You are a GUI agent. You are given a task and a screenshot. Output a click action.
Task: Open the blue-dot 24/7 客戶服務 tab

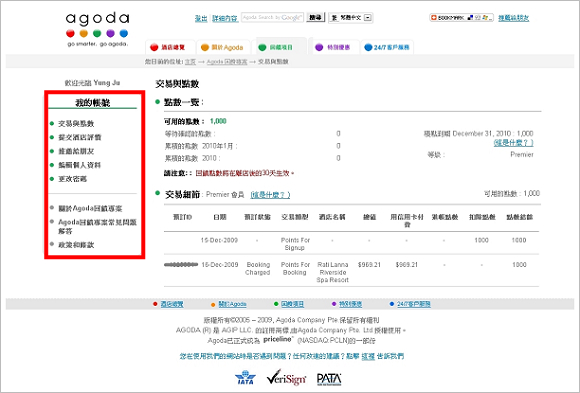click(x=387, y=47)
